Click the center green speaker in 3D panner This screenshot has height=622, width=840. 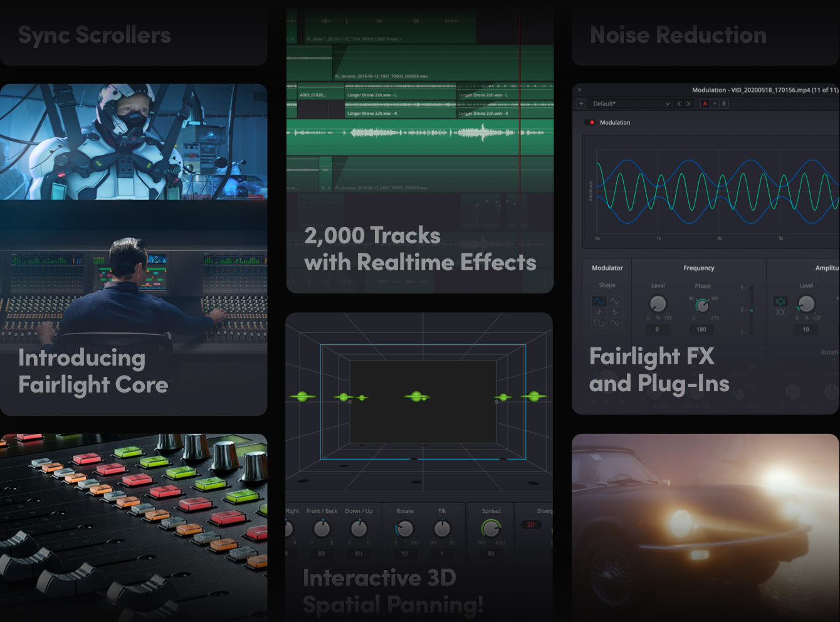pos(416,396)
